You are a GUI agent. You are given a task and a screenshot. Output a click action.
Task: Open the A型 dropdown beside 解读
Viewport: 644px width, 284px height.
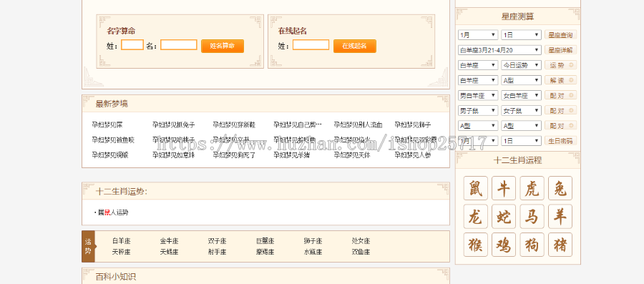click(521, 80)
